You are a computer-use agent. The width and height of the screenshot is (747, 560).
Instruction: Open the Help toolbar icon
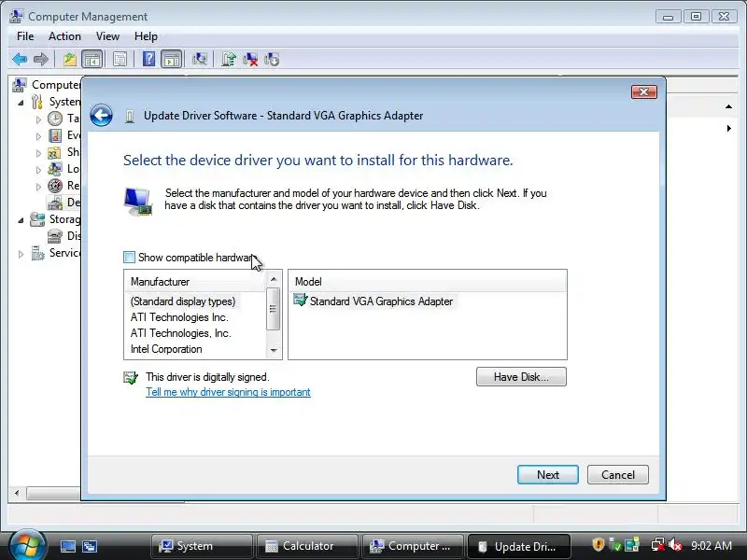(x=148, y=60)
